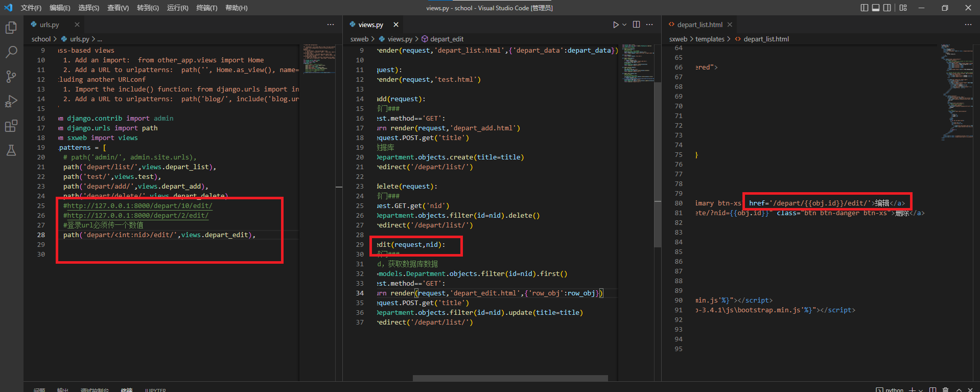This screenshot has width=980, height=392.
Task: Open the Explorer view in activity bar
Action: (x=11, y=28)
